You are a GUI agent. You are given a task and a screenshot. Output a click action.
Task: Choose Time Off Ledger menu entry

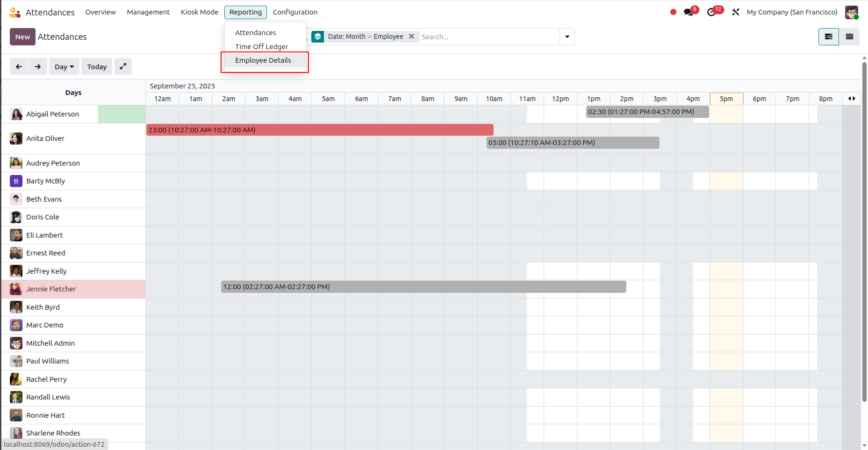tap(262, 47)
